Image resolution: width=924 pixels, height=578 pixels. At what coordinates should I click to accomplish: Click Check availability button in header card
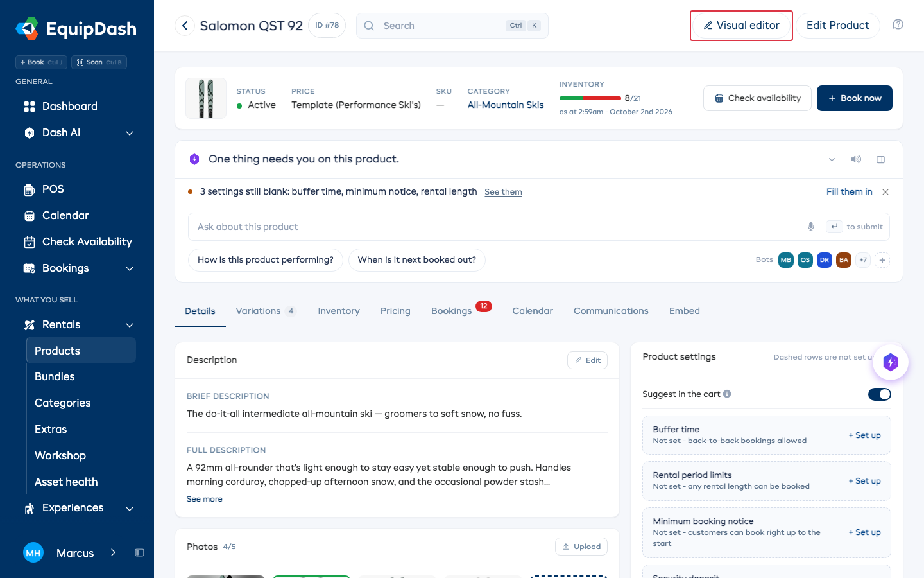tap(758, 98)
